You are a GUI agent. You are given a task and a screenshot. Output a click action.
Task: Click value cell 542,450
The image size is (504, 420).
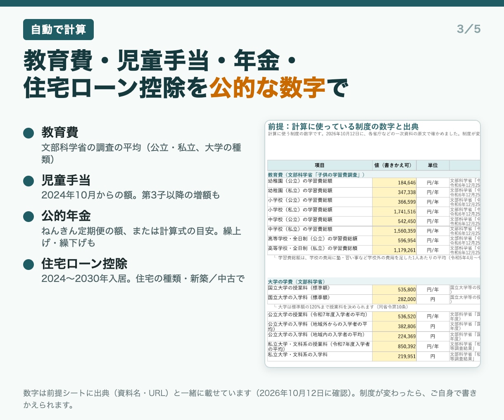pyautogui.click(x=394, y=221)
